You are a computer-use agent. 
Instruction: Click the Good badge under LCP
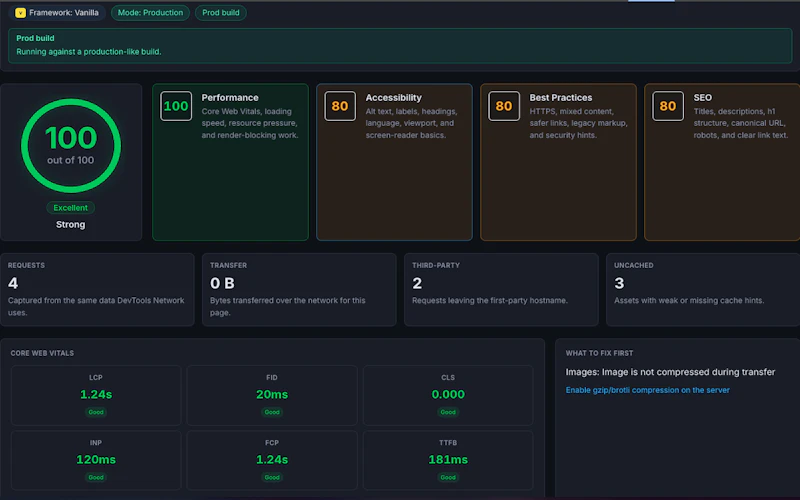click(96, 412)
